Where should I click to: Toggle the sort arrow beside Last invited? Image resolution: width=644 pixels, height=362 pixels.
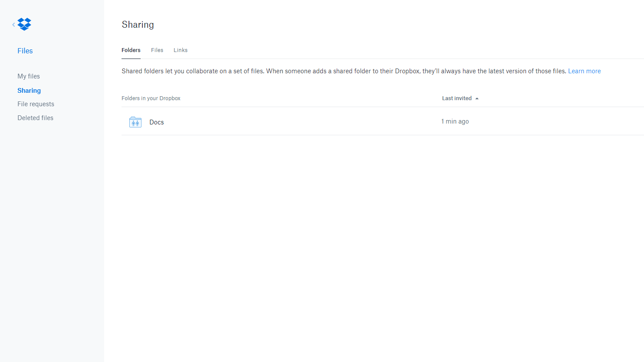tap(477, 99)
